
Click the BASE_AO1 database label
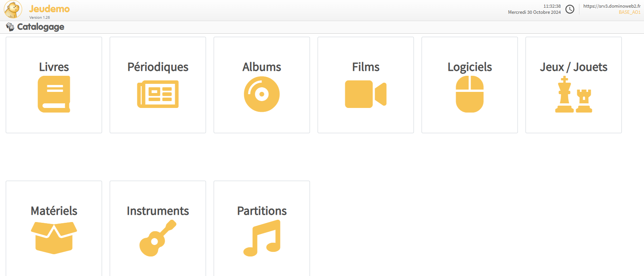629,12
